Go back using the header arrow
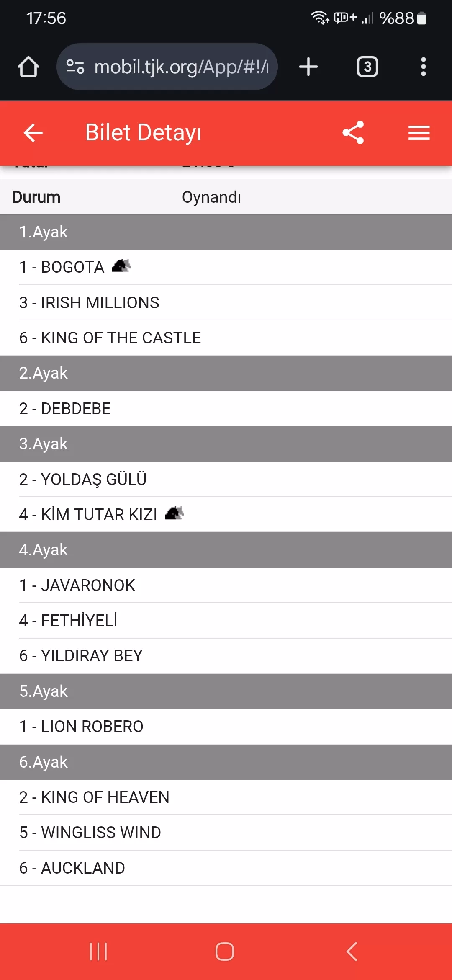This screenshot has height=980, width=452. click(33, 133)
